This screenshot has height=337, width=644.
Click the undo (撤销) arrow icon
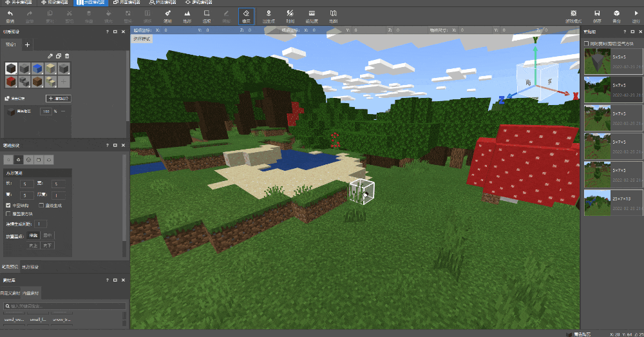click(10, 15)
